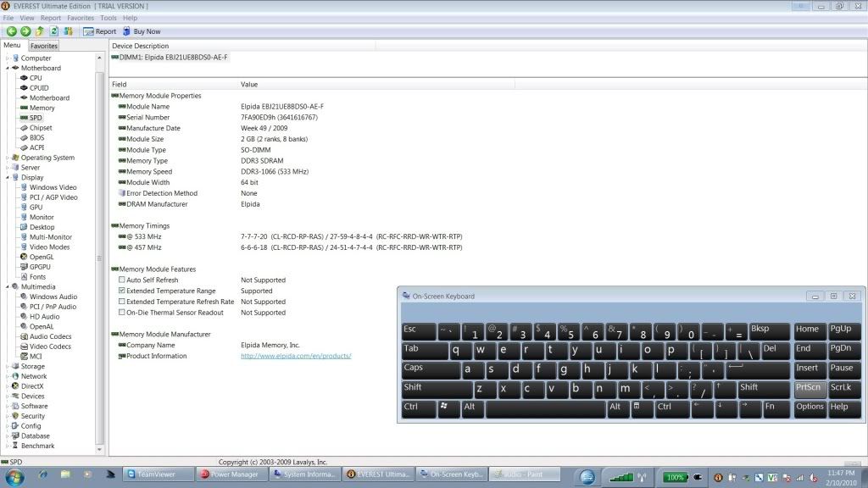Select the ACPI tree item
The image size is (868, 488).
[x=36, y=147]
